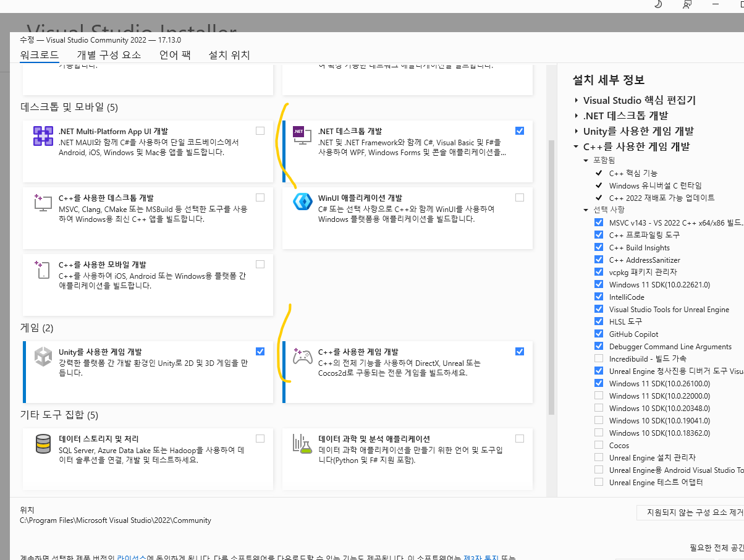Uncheck the C++를 사용한 게임 개발 workload checkbox
The width and height of the screenshot is (744, 560).
[519, 351]
